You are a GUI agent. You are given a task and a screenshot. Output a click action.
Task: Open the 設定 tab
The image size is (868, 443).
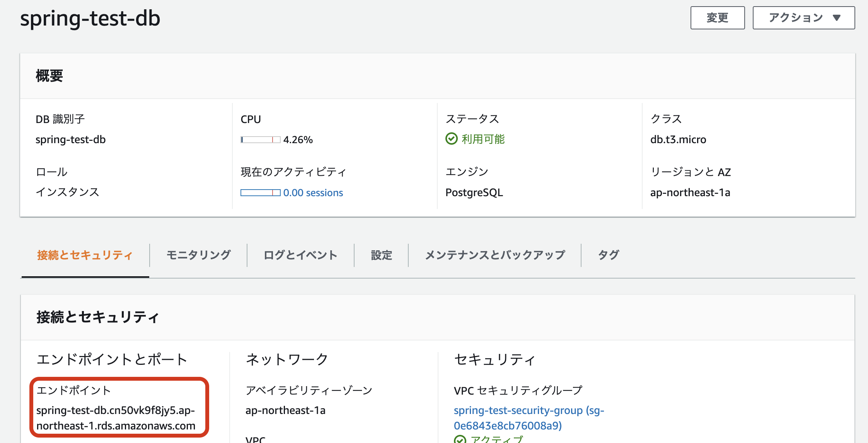[x=381, y=255]
